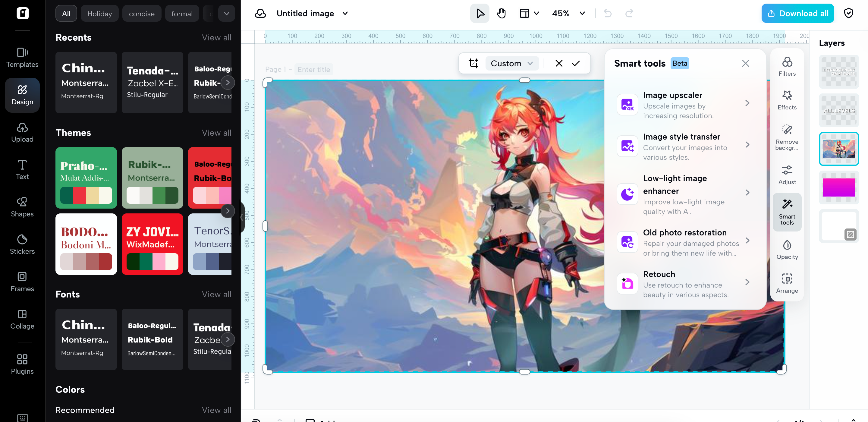The height and width of the screenshot is (422, 868).
Task: Select the Chin Montserrat recent font card
Action: coord(86,83)
